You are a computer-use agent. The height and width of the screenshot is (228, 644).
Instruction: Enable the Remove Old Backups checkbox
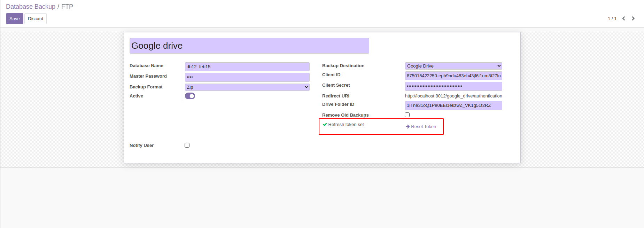tap(407, 115)
